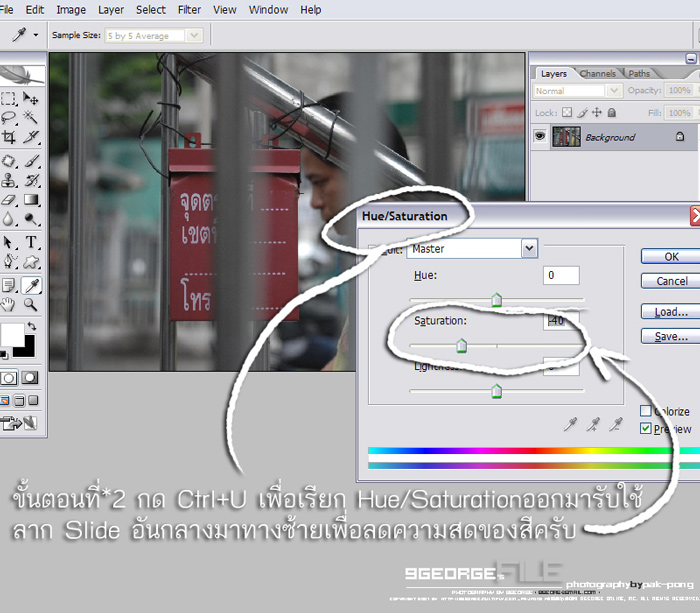Select the Move tool
The image size is (700, 613).
coord(30,98)
